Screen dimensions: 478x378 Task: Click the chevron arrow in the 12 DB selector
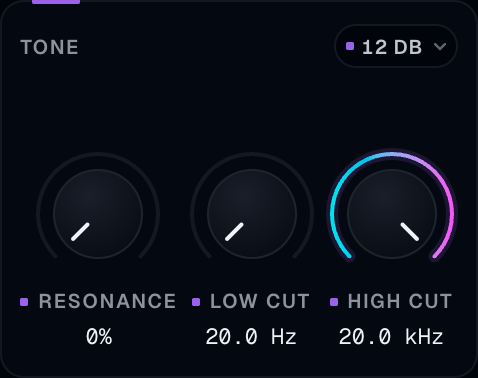click(x=440, y=47)
